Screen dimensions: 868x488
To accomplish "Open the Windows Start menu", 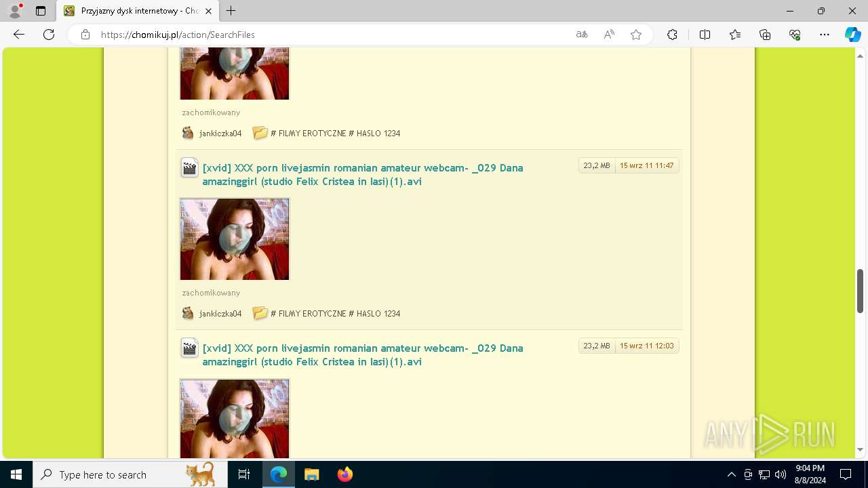I will click(x=16, y=474).
